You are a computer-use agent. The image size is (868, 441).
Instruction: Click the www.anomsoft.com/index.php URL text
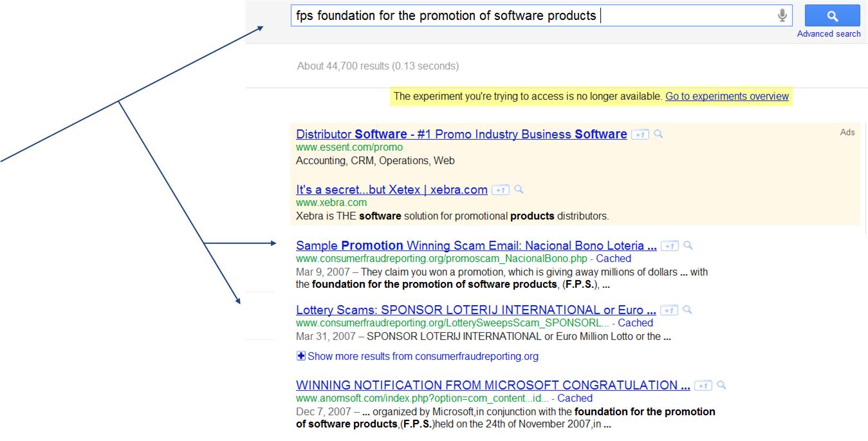point(422,399)
